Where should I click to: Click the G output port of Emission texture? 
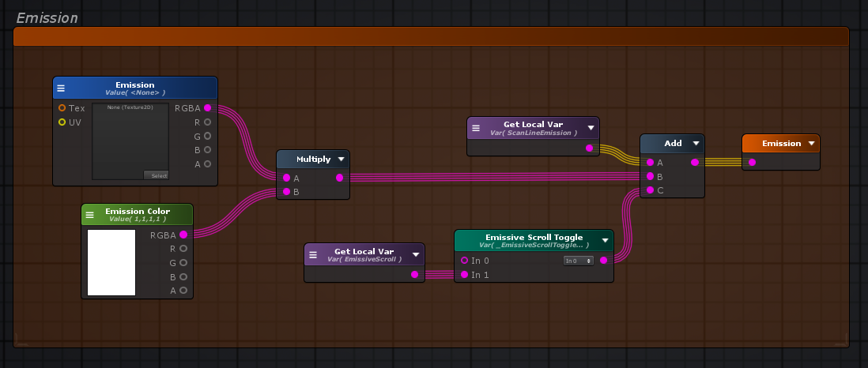pos(208,136)
